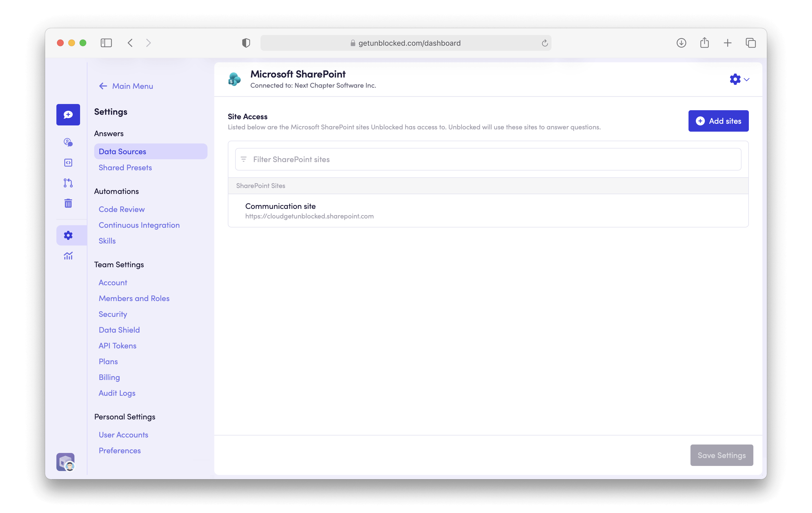Go forward with Safari forward arrow
Image resolution: width=812 pixels, height=513 pixels.
(148, 43)
